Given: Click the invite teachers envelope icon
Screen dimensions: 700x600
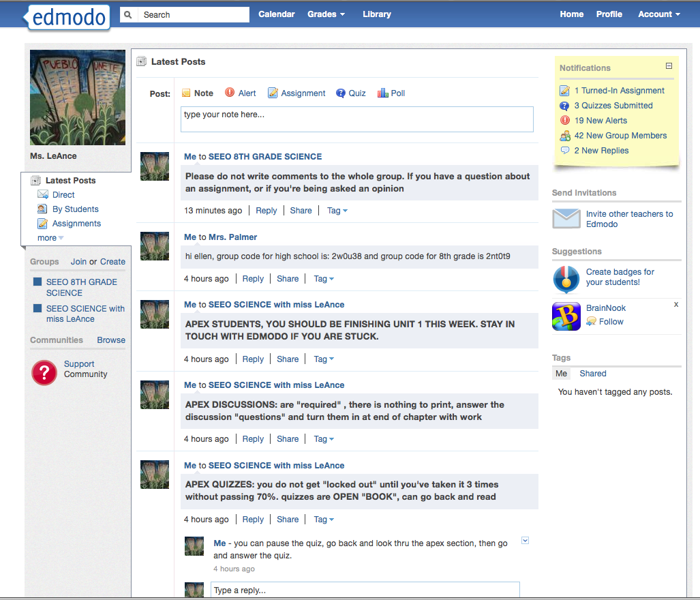Looking at the screenshot, I should pos(566,219).
